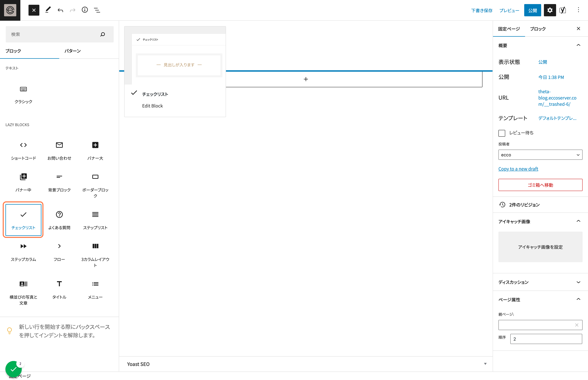Click the プレビュー button
The image size is (588, 380).
509,10
